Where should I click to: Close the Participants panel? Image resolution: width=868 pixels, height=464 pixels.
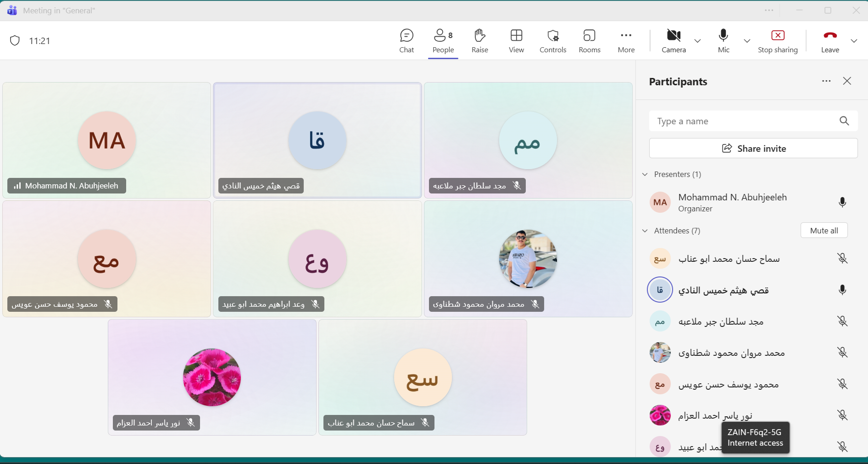[847, 81]
